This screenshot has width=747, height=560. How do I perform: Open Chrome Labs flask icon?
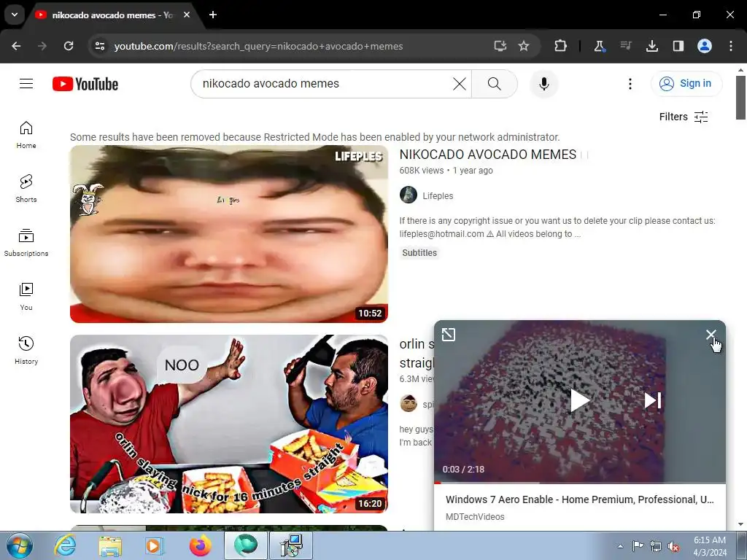click(x=600, y=46)
